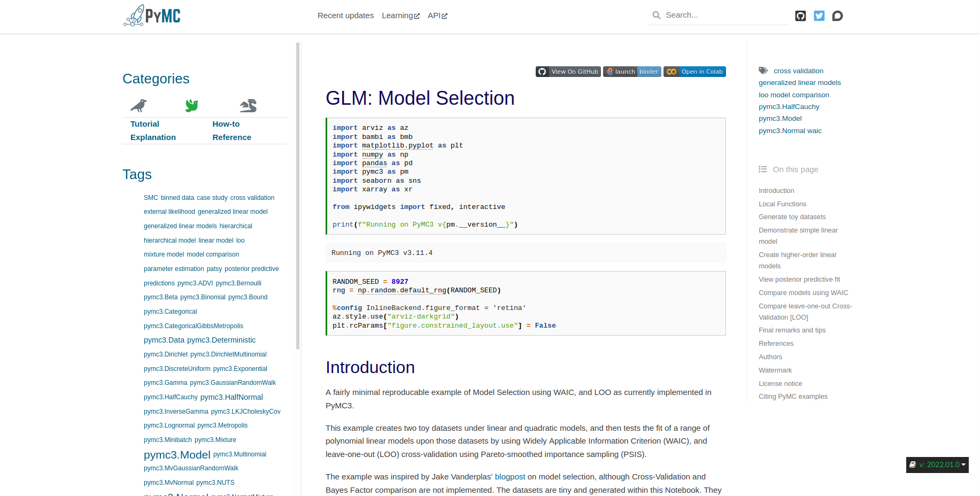
Task: Click the gray dragon category icon
Action: tap(249, 105)
